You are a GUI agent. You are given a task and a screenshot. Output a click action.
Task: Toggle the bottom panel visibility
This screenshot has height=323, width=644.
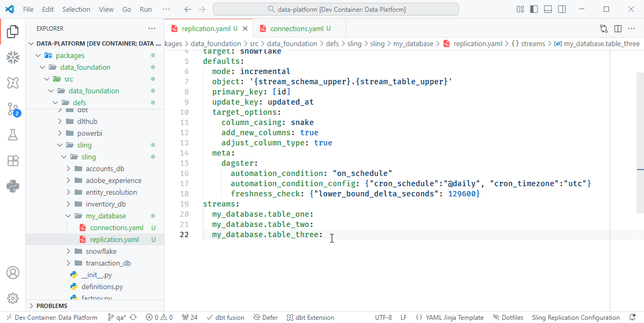[547, 10]
